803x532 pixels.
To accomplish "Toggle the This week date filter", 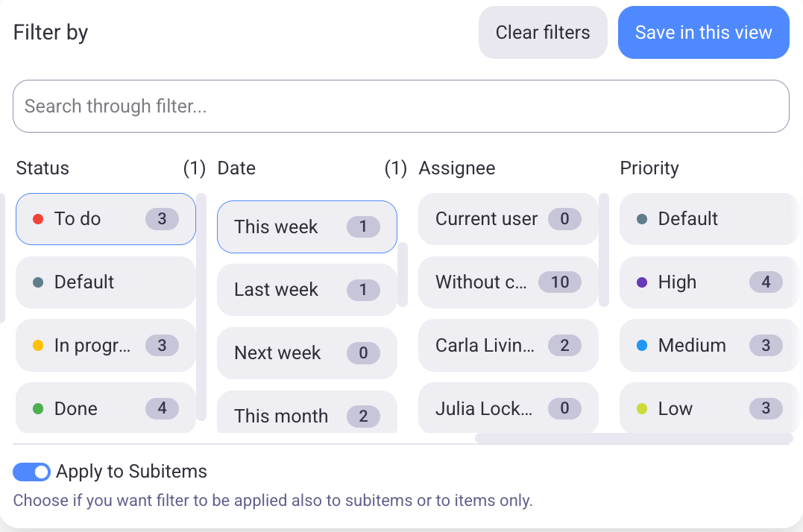I will click(x=306, y=227).
